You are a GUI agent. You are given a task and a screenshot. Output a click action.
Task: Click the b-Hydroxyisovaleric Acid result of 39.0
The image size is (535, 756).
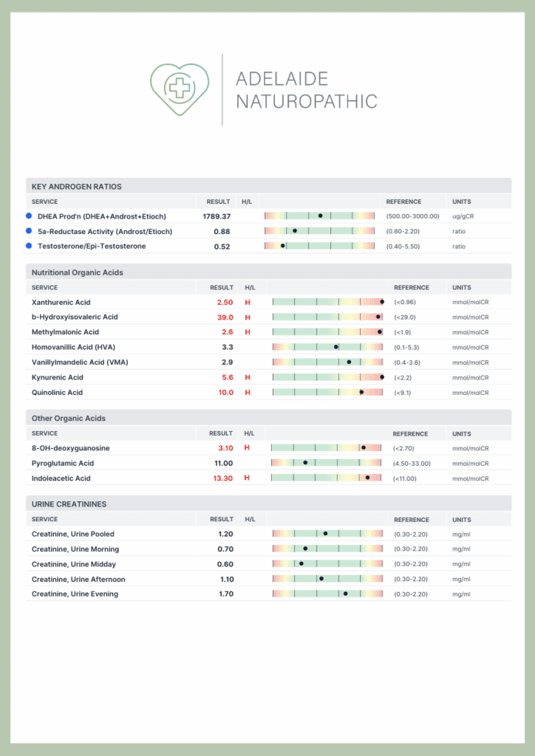pyautogui.click(x=225, y=317)
